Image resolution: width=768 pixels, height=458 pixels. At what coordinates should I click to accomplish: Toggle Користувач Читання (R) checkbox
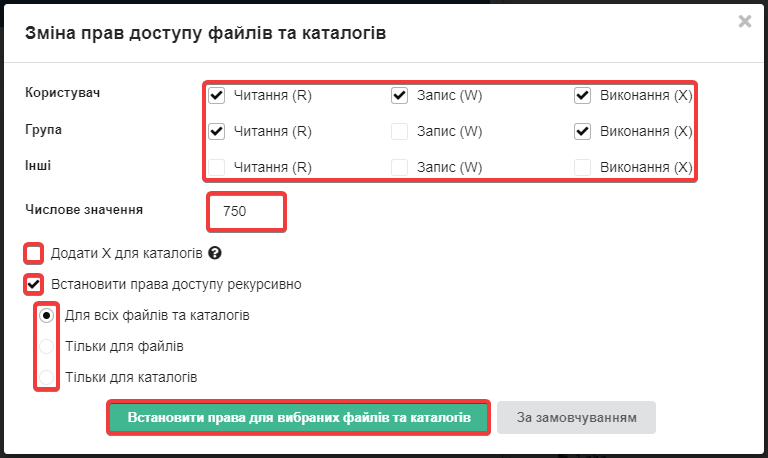pos(216,96)
